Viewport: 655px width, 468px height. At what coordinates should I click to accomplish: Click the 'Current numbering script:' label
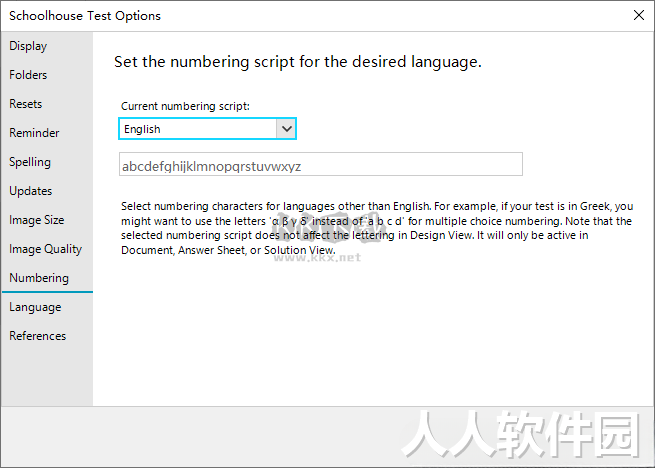coord(185,106)
